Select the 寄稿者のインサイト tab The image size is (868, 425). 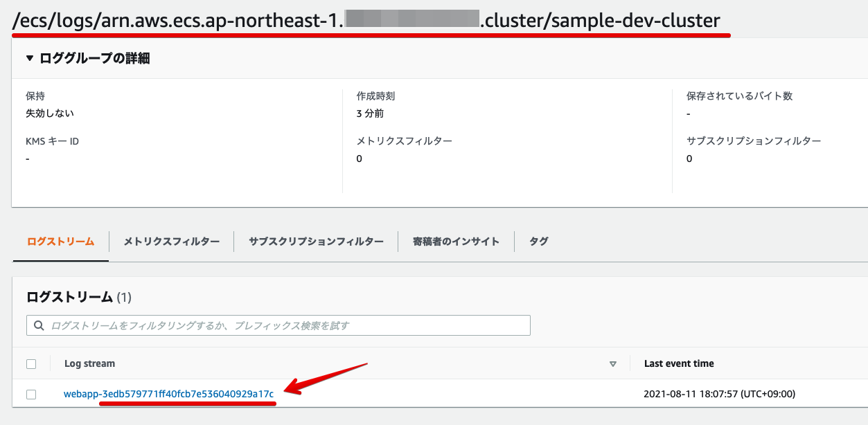[456, 241]
